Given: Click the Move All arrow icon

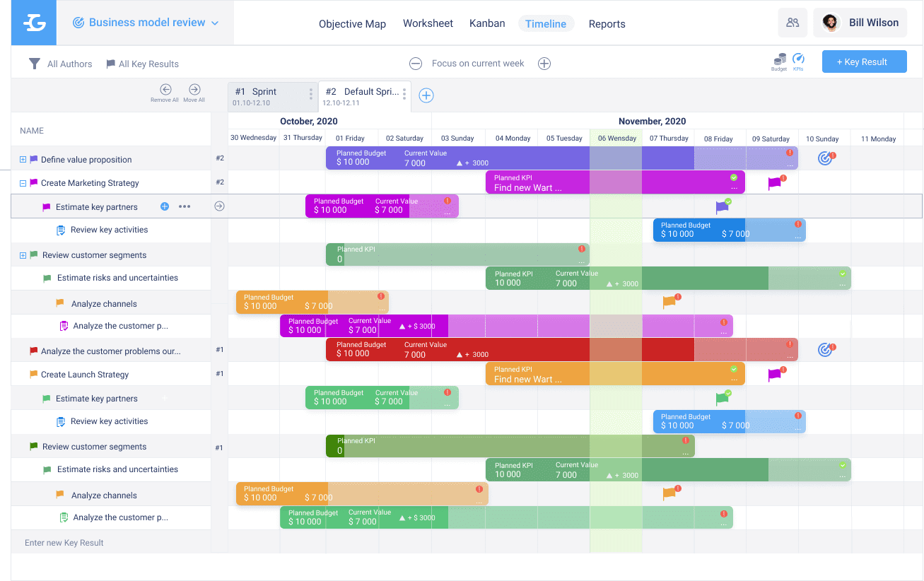Looking at the screenshot, I should coord(194,90).
